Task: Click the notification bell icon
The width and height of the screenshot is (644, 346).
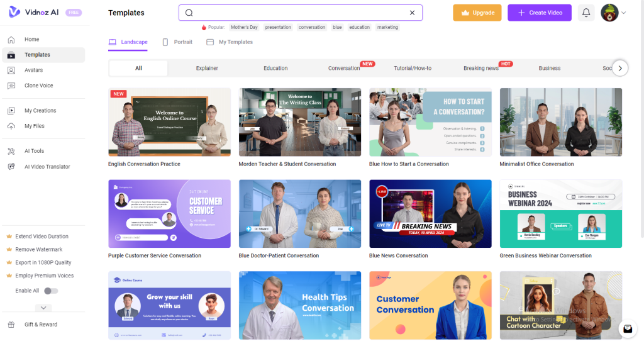Action: pyautogui.click(x=586, y=13)
